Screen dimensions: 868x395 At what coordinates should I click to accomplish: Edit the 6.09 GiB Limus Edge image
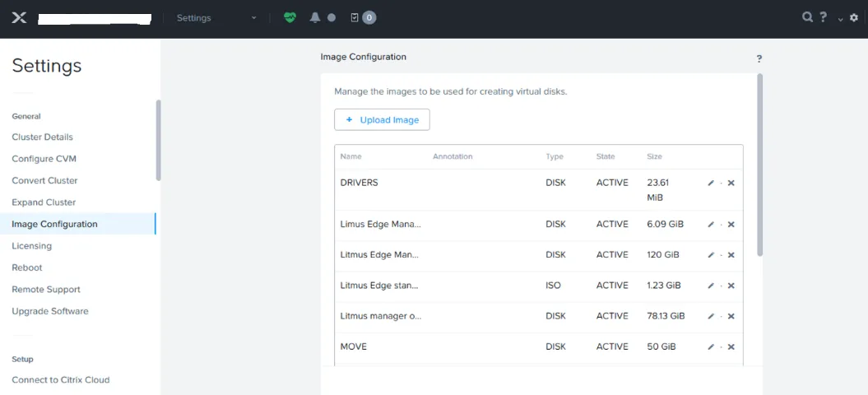(x=711, y=225)
